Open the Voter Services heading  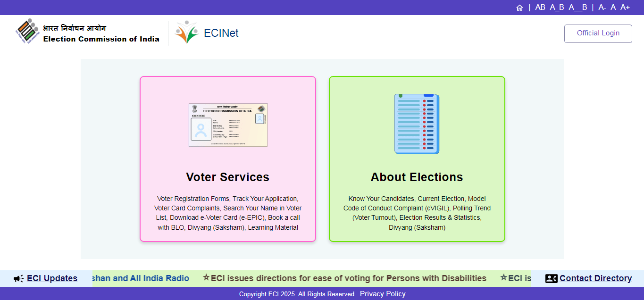tap(227, 177)
